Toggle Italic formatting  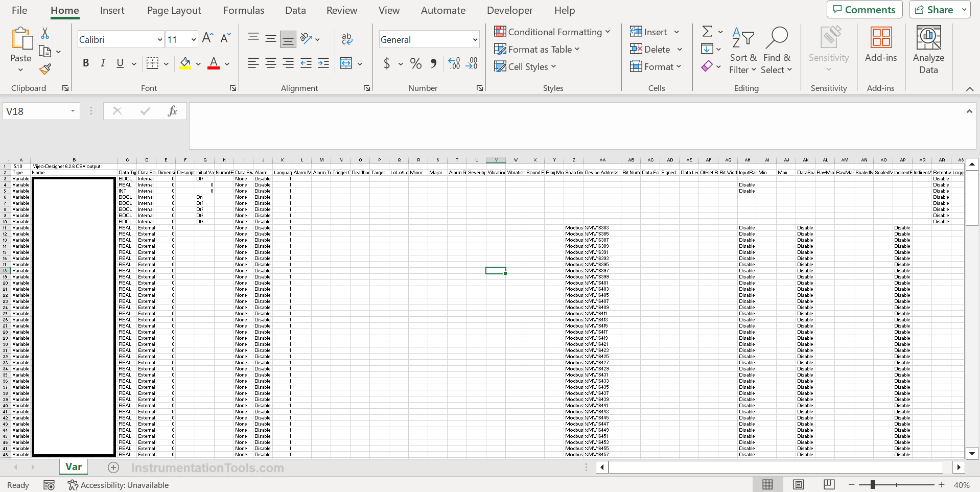pyautogui.click(x=103, y=63)
